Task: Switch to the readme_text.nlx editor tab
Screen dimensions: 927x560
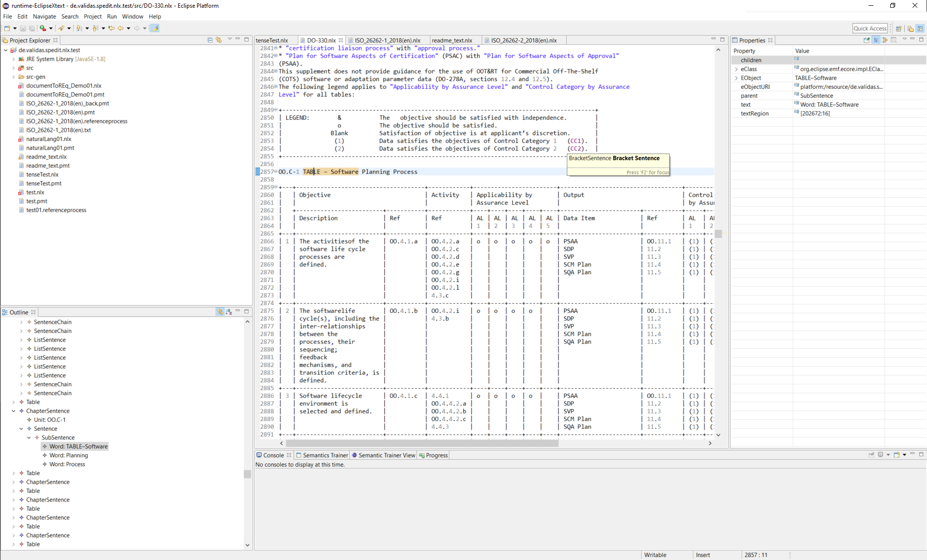Action: tap(452, 41)
